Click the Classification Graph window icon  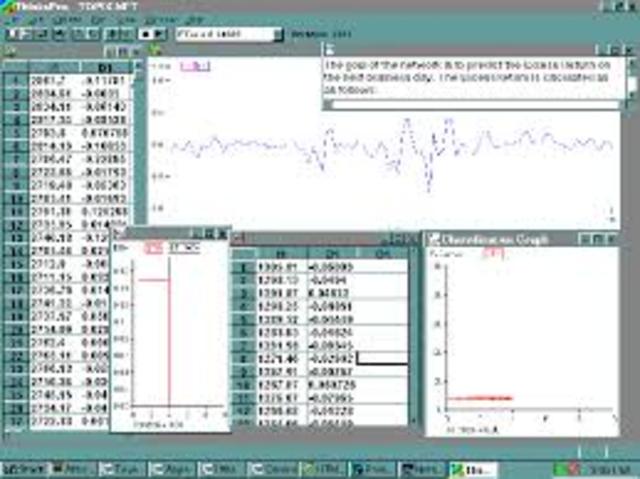[x=433, y=239]
